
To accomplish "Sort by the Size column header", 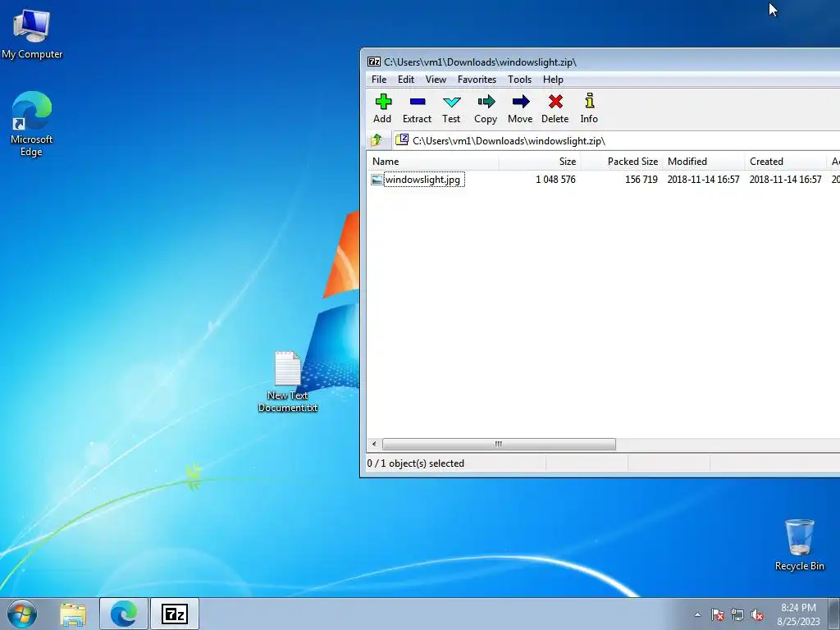I will pyautogui.click(x=540, y=162).
